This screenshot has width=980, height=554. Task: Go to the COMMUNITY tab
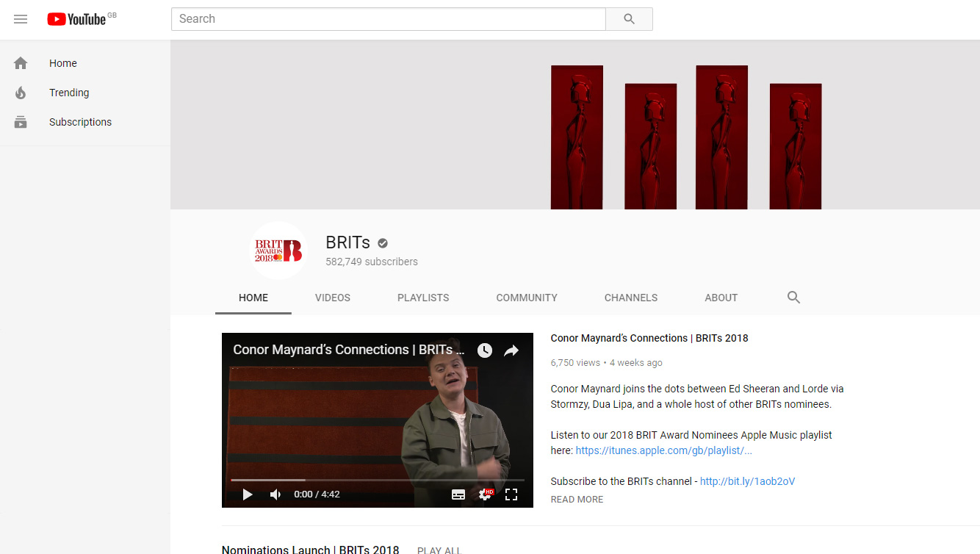click(x=527, y=298)
